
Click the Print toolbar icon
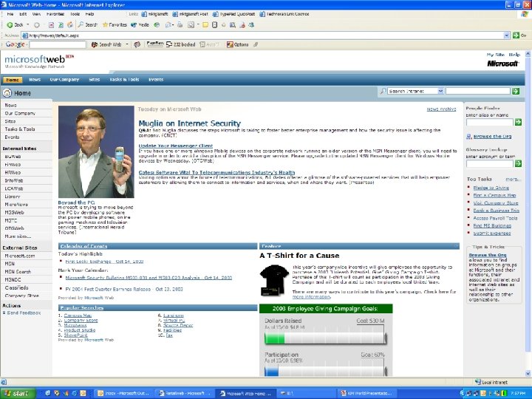point(180,25)
